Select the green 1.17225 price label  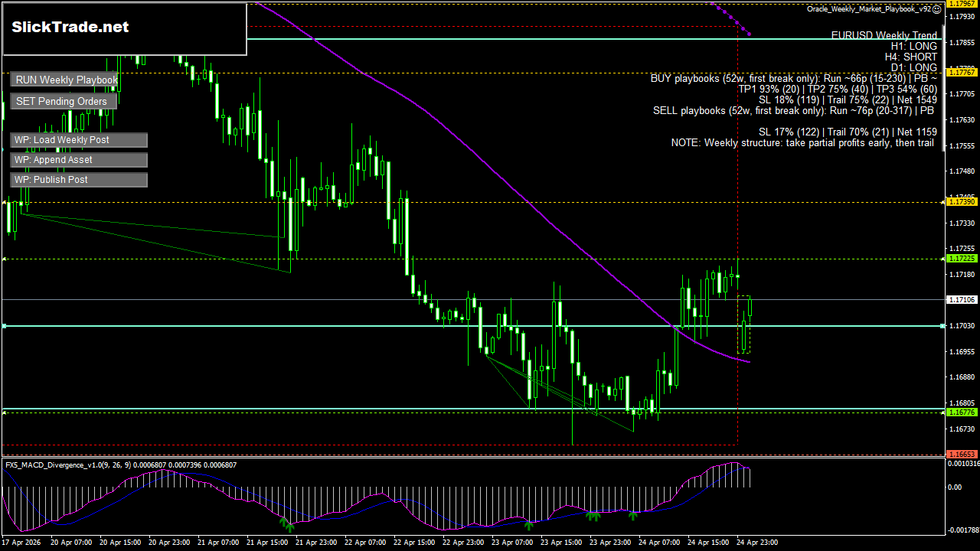[962, 259]
